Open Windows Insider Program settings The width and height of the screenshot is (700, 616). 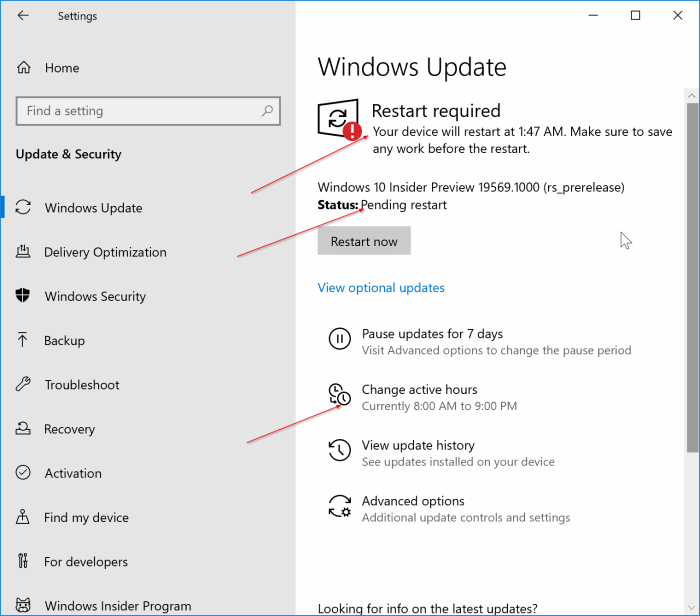[x=118, y=606]
